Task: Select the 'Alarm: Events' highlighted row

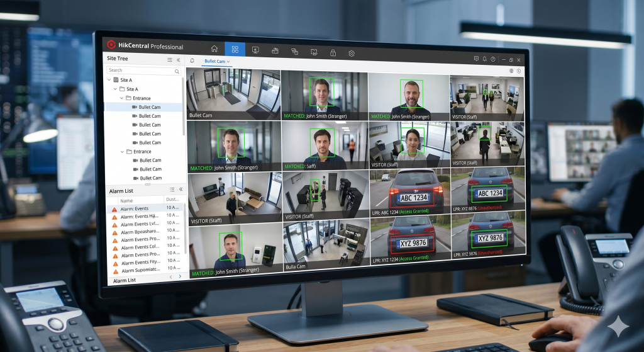Action: [145, 208]
